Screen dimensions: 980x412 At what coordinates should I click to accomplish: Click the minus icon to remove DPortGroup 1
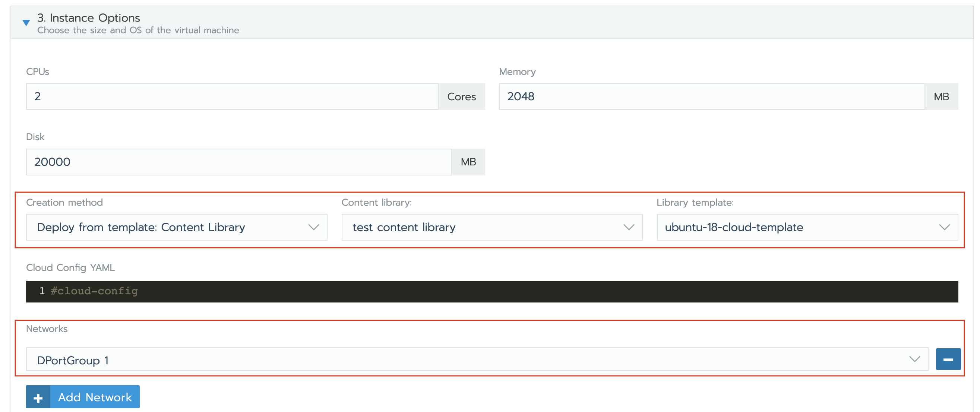pos(948,359)
